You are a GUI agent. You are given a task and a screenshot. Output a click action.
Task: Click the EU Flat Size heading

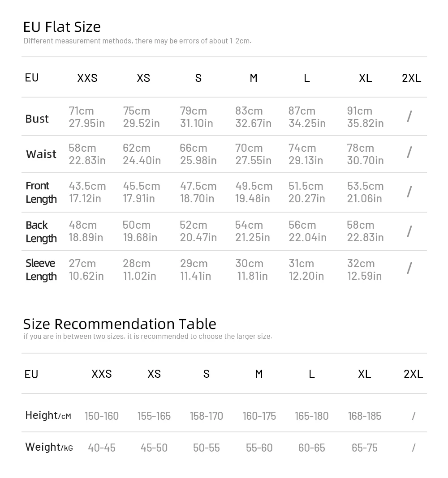(62, 27)
